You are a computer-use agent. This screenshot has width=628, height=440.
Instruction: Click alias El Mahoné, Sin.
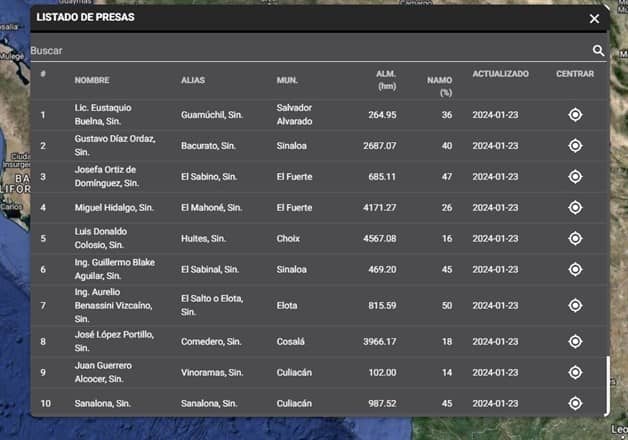[211, 207]
